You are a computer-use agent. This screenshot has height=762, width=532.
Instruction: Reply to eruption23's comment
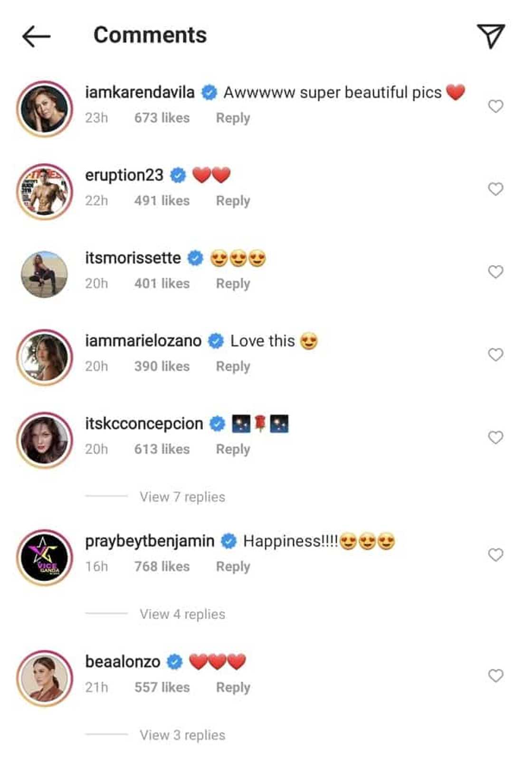[x=233, y=201]
